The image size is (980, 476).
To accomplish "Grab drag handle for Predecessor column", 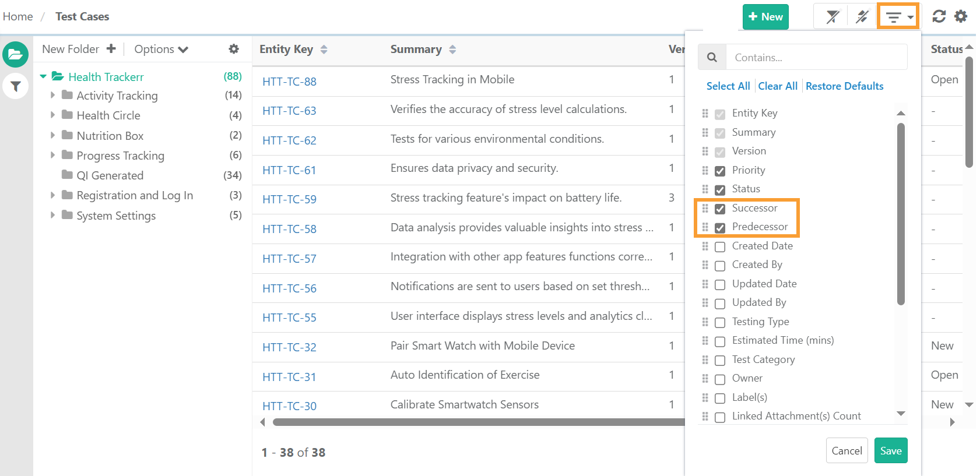I will (705, 227).
